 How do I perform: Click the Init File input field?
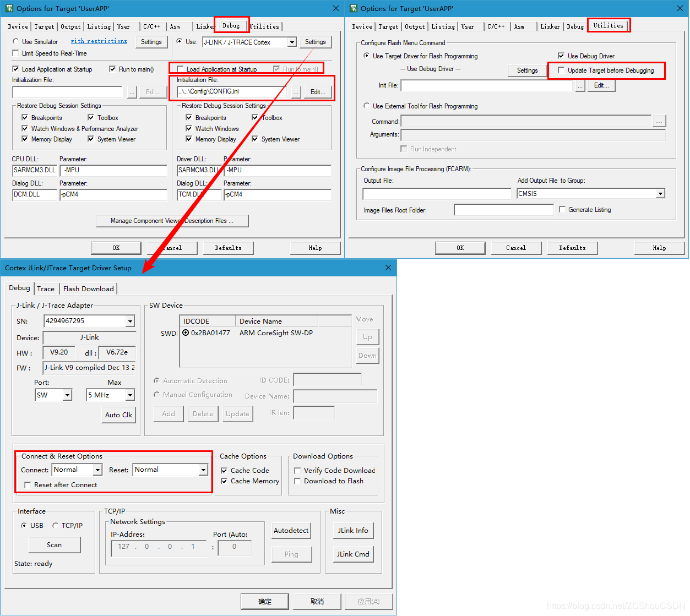[487, 86]
